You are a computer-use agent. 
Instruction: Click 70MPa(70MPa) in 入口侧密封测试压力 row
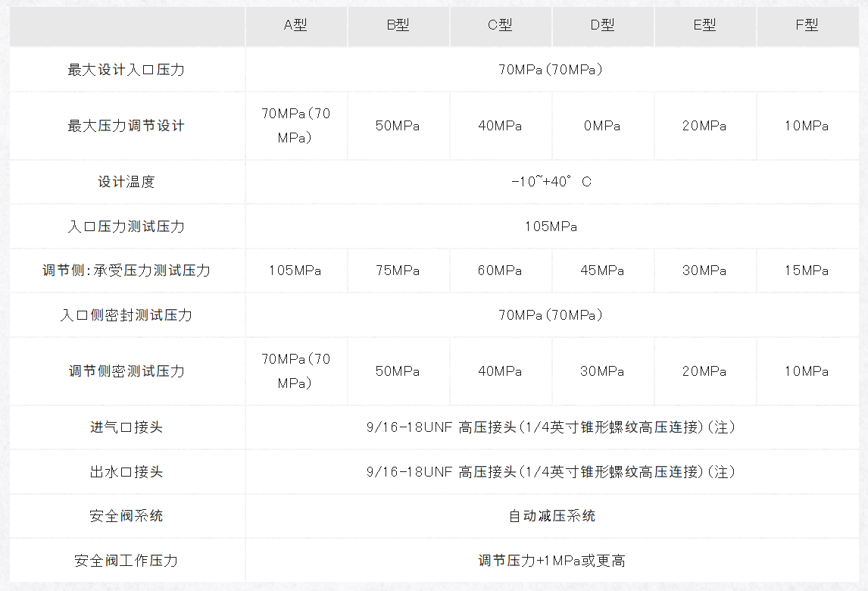coord(551,315)
